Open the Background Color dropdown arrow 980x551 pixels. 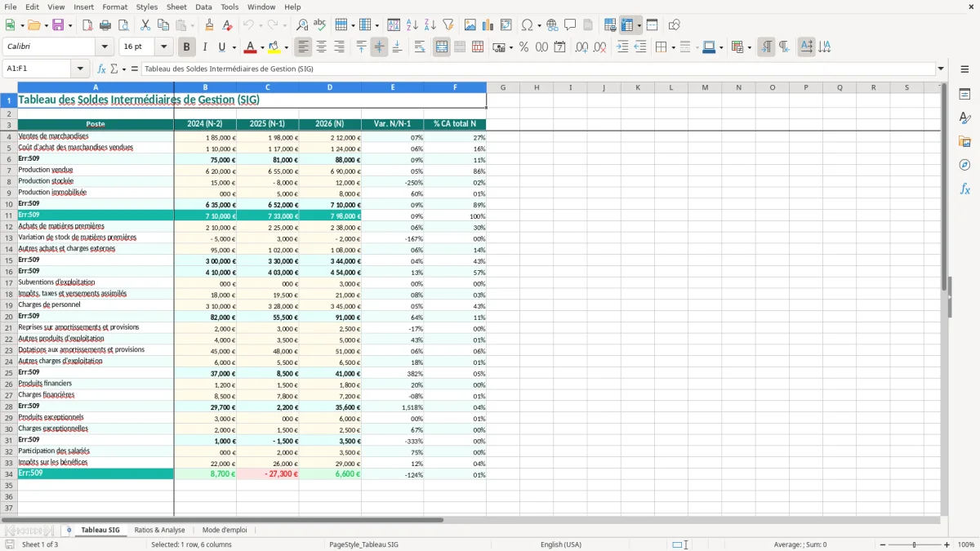286,47
